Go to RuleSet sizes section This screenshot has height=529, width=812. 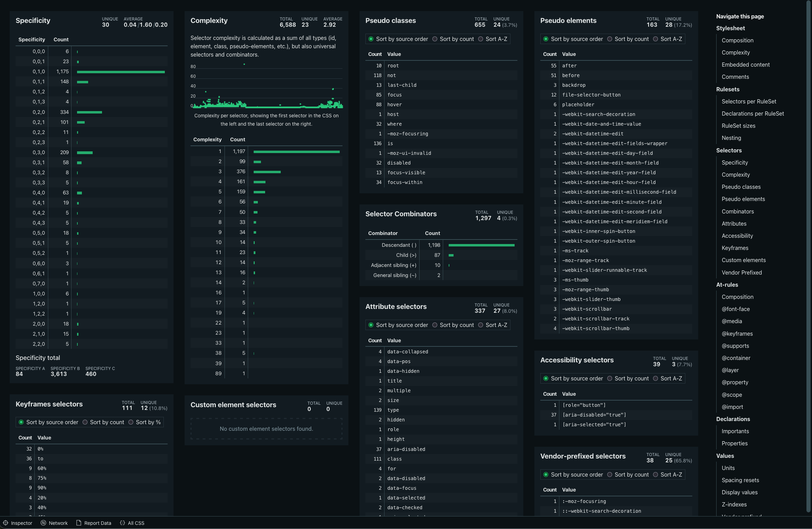point(738,126)
